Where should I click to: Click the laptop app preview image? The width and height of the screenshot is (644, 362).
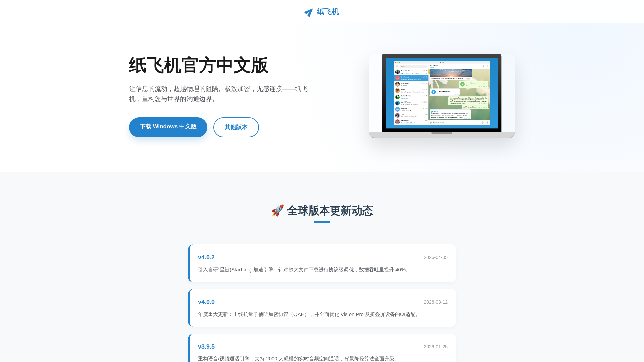(442, 96)
